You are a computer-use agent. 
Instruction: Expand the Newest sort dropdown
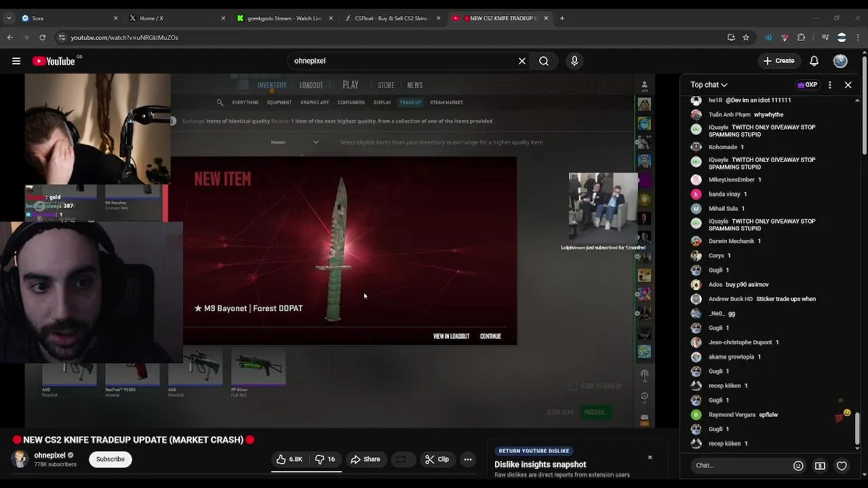pyautogui.click(x=294, y=142)
